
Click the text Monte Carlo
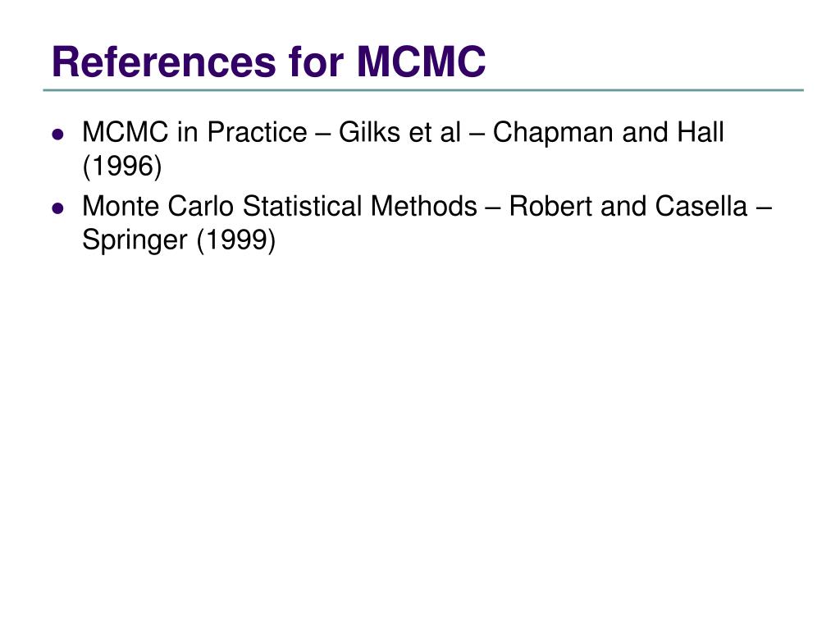click(158, 206)
